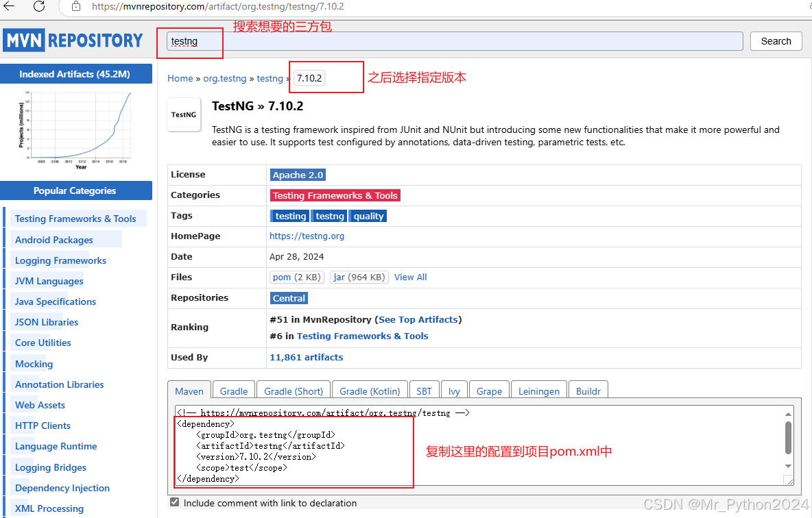Open Testing Frameworks & Tools category badge
812x518 pixels.
pos(335,195)
